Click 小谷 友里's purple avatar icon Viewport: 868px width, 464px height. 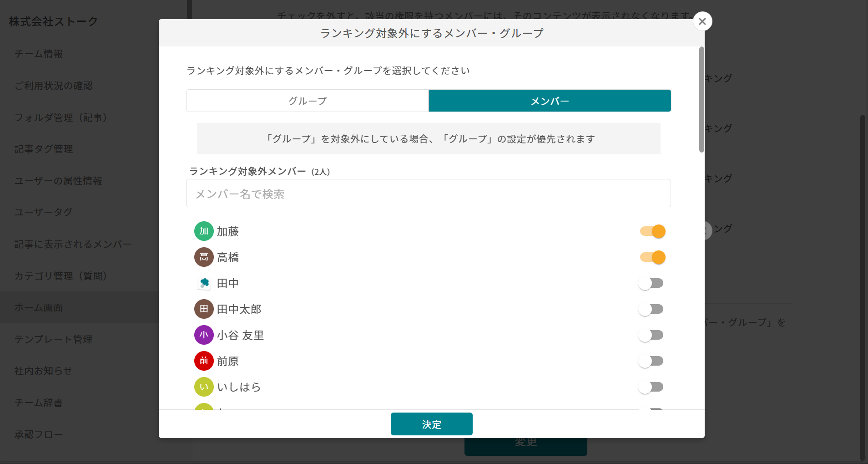(204, 335)
